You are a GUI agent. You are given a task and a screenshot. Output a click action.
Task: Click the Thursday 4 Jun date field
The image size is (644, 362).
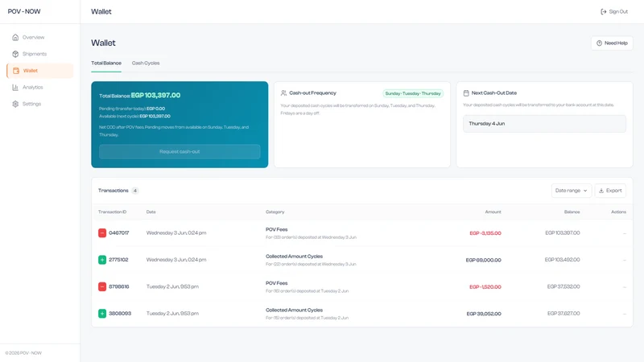click(545, 124)
